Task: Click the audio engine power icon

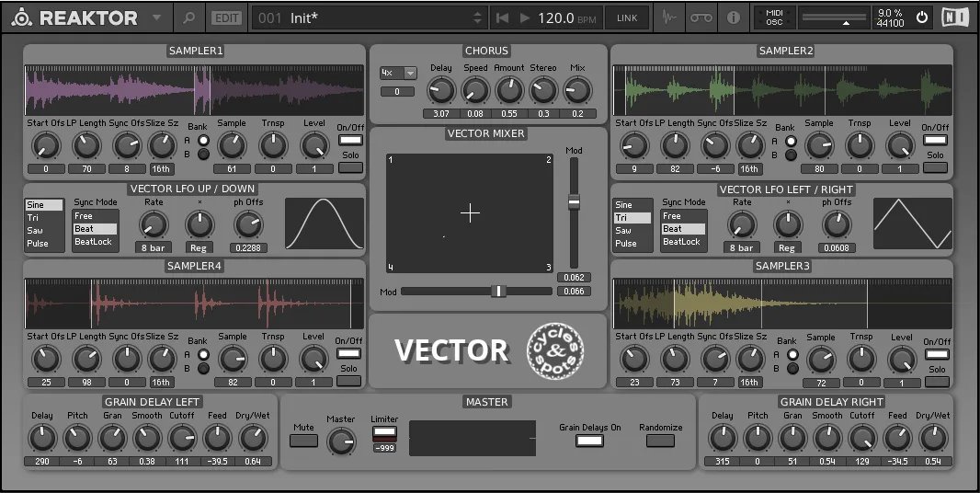Action: coord(922,17)
